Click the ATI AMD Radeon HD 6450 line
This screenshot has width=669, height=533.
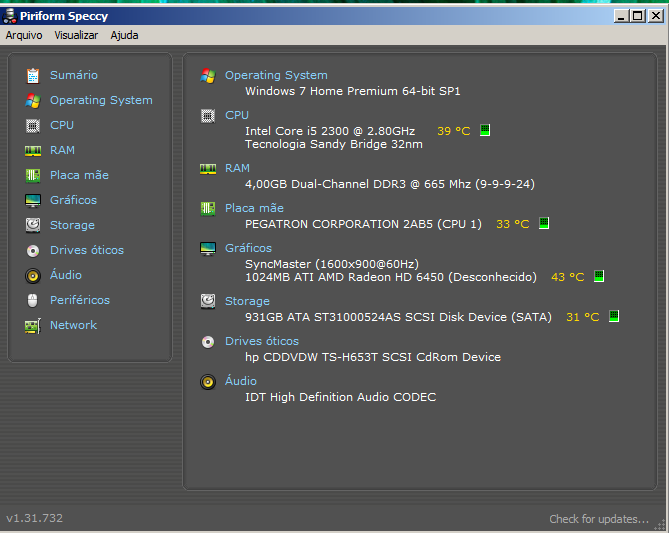click(391, 277)
